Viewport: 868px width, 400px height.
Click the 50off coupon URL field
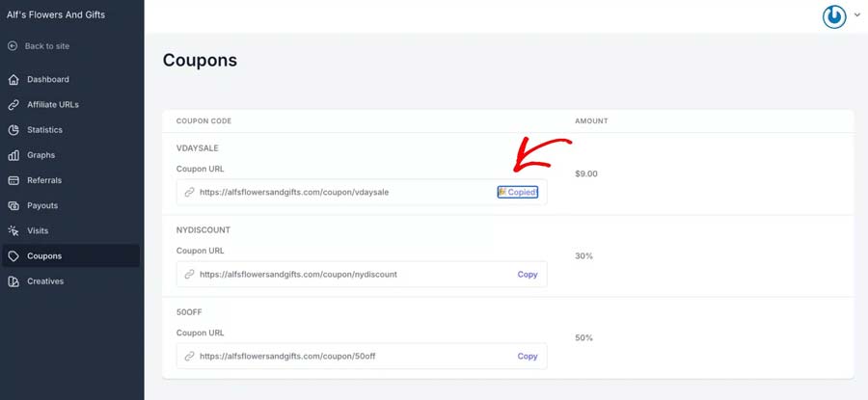(362, 357)
